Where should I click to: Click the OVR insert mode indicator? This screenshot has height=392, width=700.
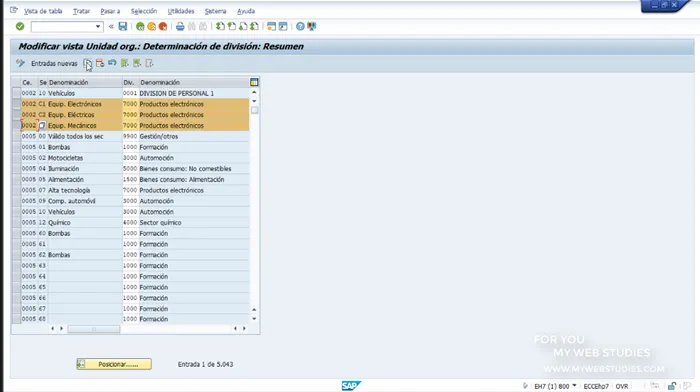[x=622, y=386]
